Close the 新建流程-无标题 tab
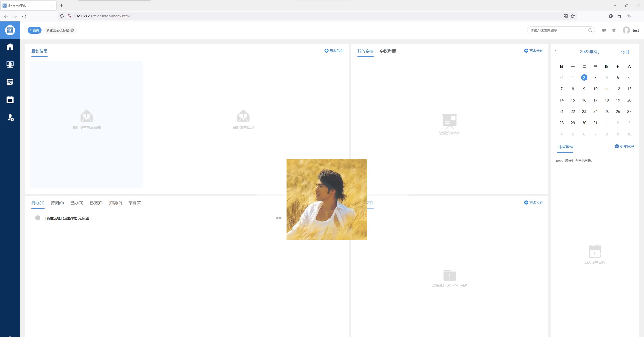Image resolution: width=644 pixels, height=337 pixels. click(72, 30)
